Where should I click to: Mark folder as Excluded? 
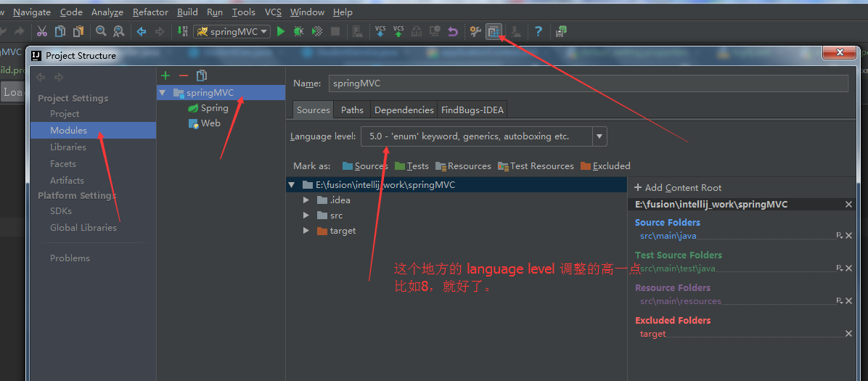point(605,166)
